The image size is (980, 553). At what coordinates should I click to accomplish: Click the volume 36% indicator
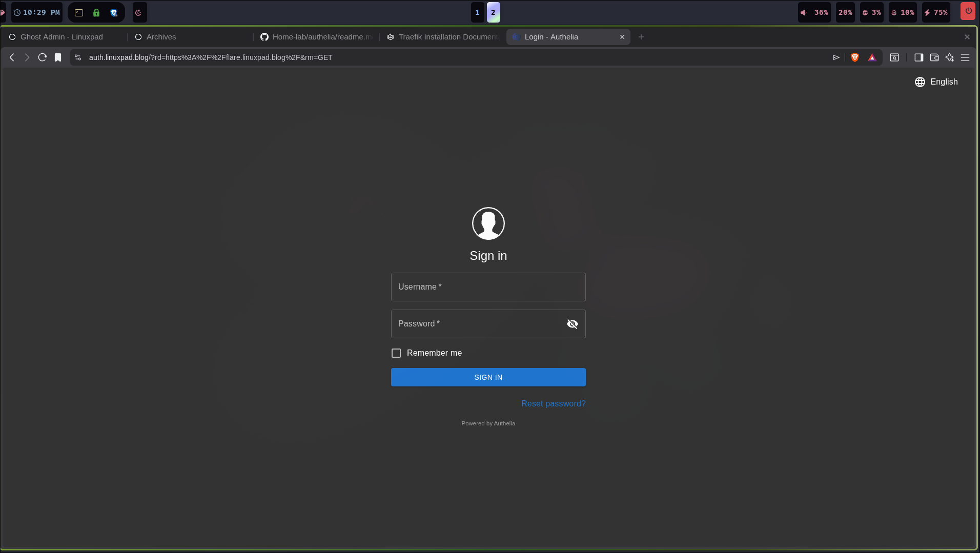pyautogui.click(x=814, y=13)
